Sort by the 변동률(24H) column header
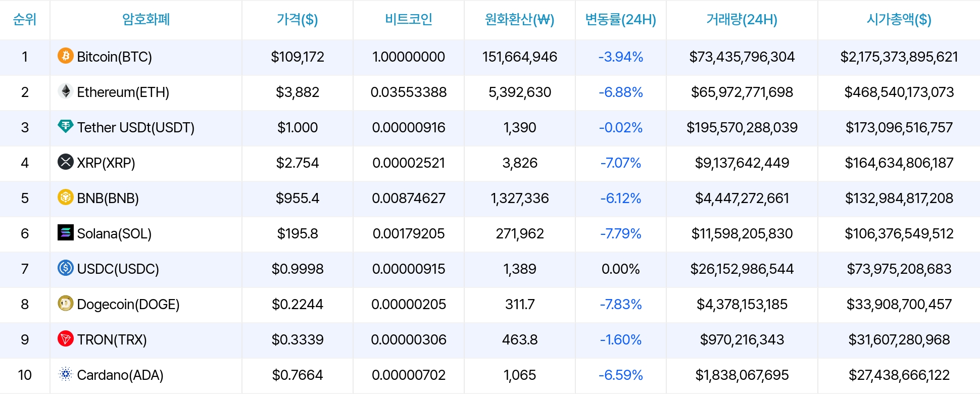This screenshot has width=980, height=394. click(621, 19)
